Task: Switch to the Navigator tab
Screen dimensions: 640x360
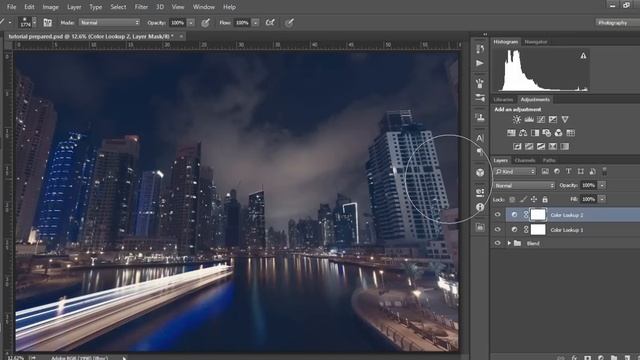Action: 536,42
